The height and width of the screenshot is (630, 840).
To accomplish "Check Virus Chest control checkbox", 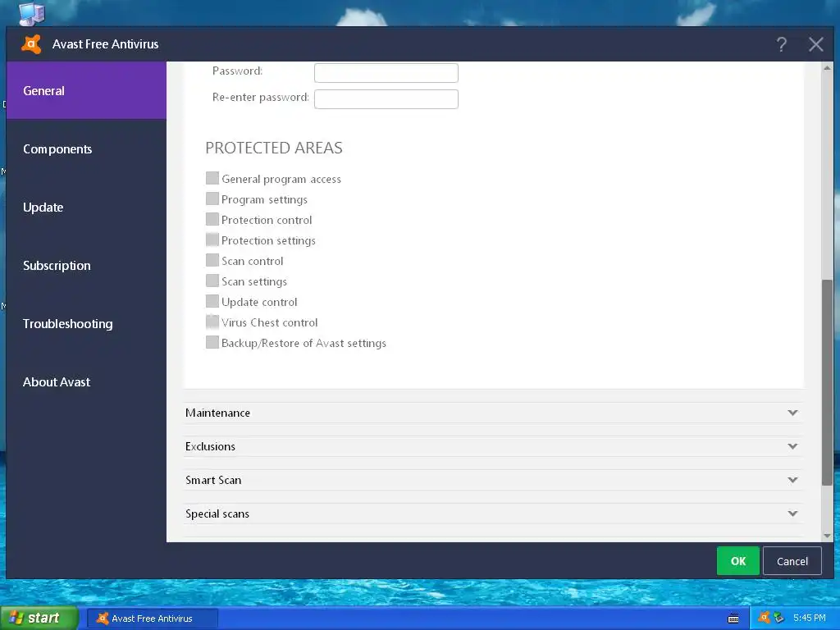I will [212, 322].
